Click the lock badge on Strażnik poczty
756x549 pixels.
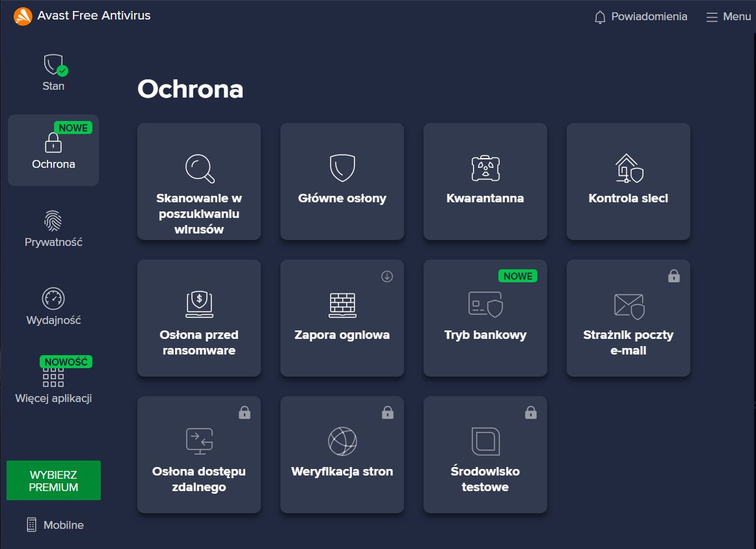(x=674, y=276)
